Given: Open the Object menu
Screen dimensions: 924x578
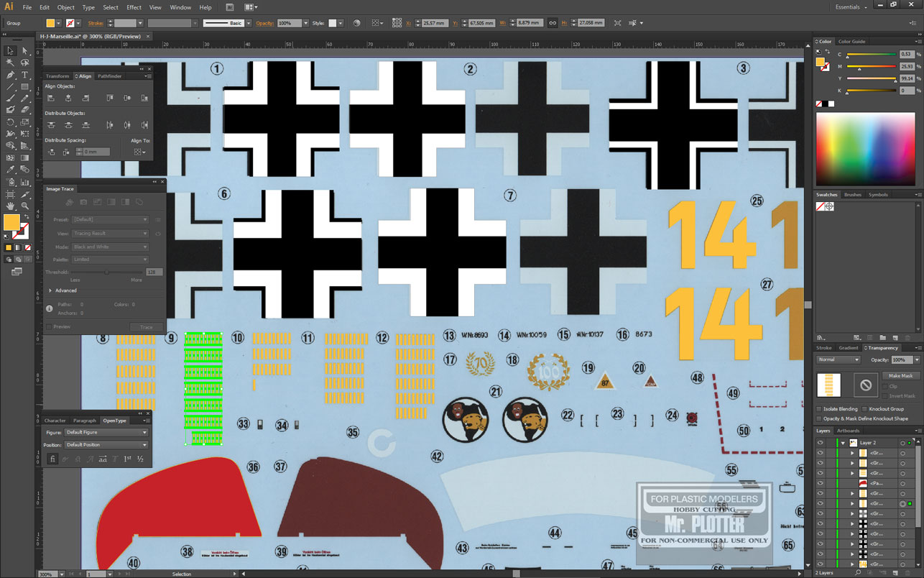Looking at the screenshot, I should pos(66,7).
